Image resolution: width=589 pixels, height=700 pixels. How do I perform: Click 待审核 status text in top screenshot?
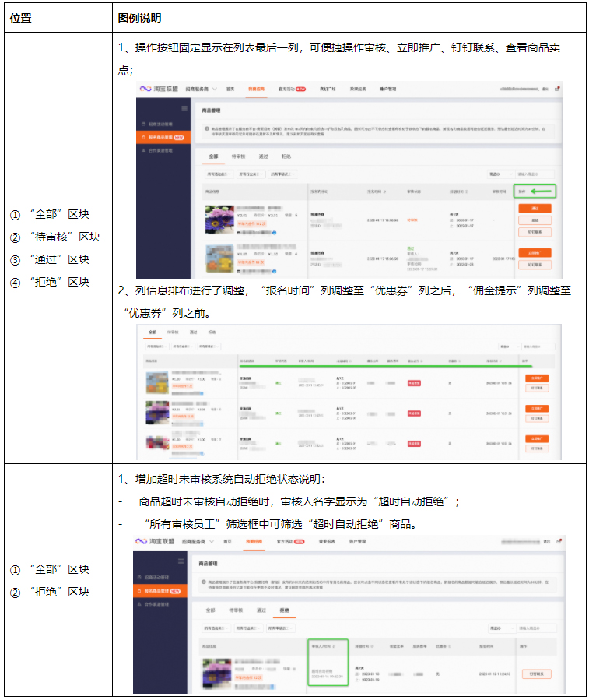412,220
